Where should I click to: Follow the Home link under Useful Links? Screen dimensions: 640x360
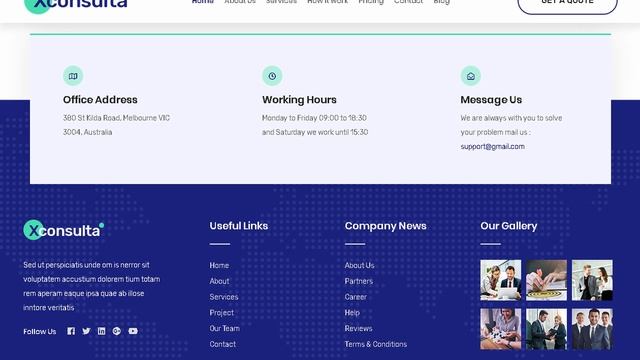[219, 265]
